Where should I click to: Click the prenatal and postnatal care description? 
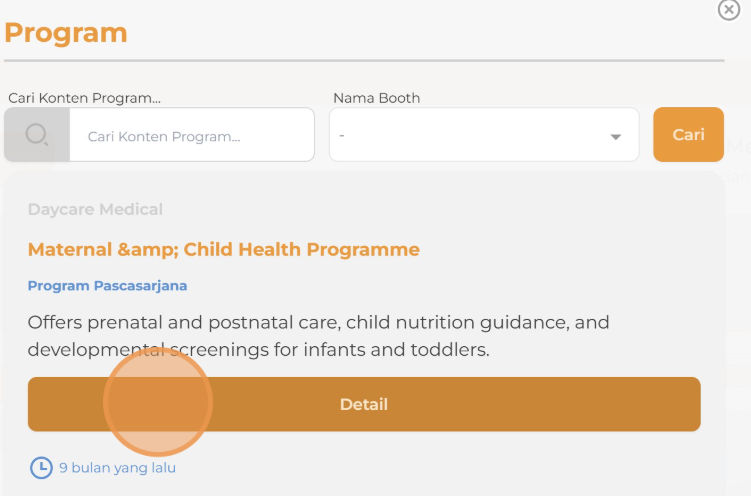tap(318, 336)
